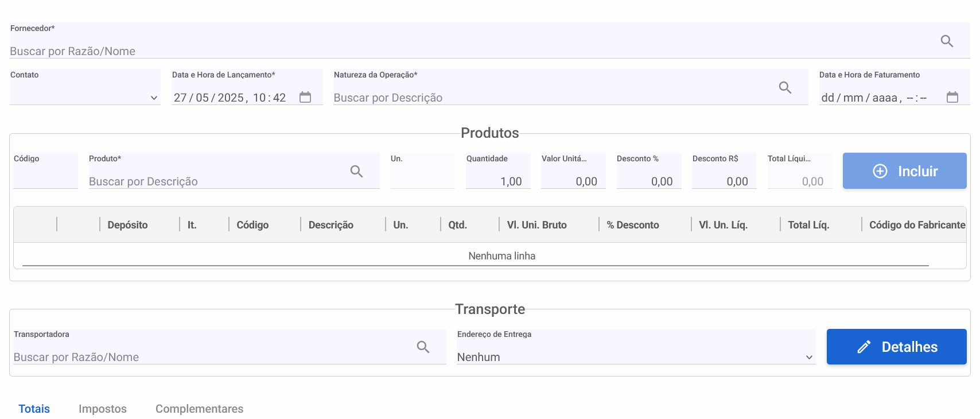Open the Lançamento date calendar icon
980x419 pixels.
click(305, 98)
